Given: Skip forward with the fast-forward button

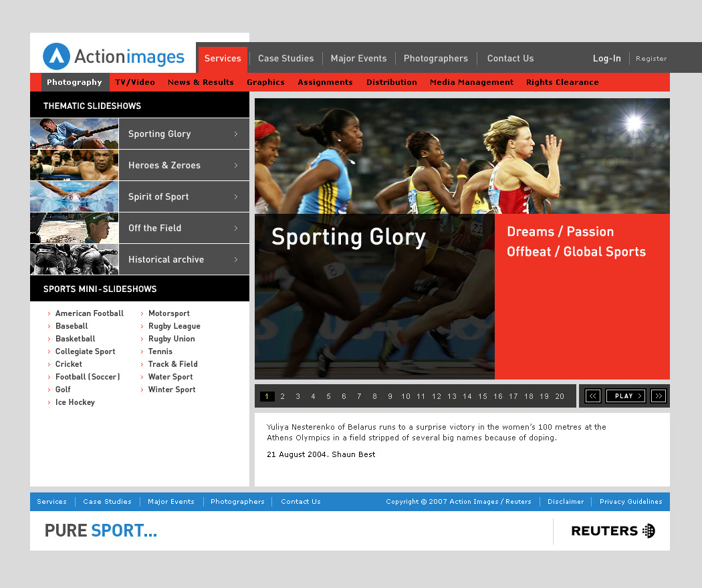Looking at the screenshot, I should click(x=659, y=396).
